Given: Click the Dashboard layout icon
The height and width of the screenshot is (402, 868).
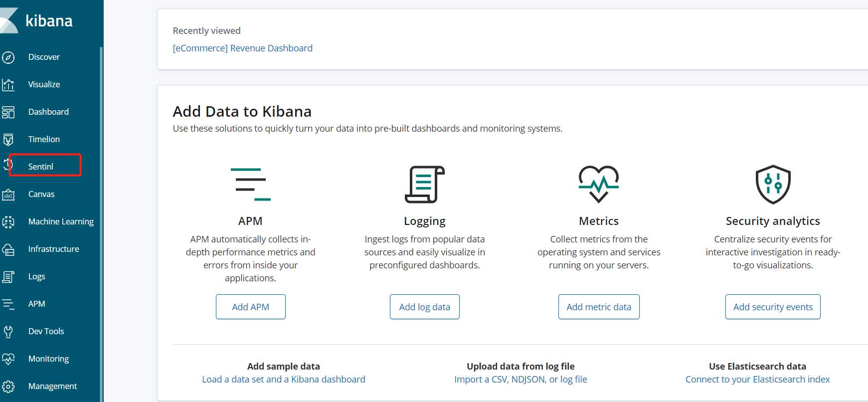Looking at the screenshot, I should pos(8,112).
